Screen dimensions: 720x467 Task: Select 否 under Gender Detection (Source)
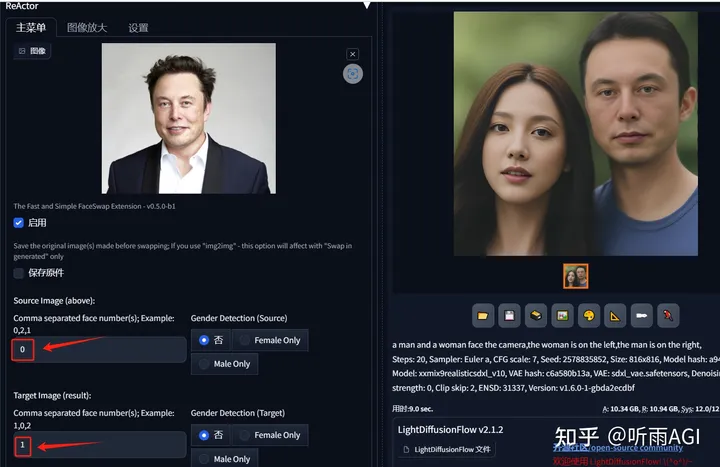click(x=211, y=340)
